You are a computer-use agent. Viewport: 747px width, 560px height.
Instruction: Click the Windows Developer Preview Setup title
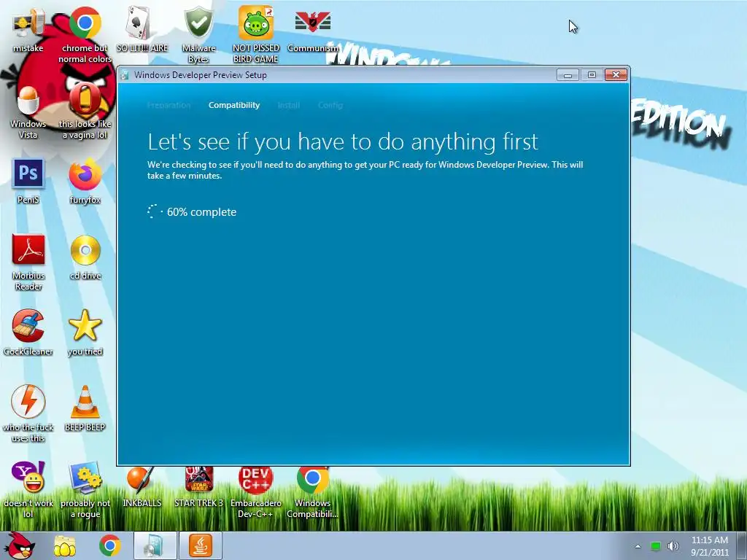click(201, 75)
